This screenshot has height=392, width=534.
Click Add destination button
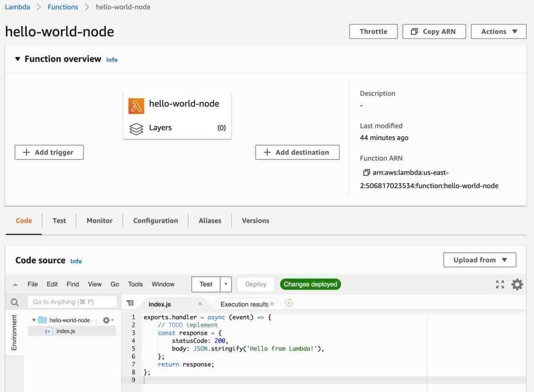coord(297,152)
